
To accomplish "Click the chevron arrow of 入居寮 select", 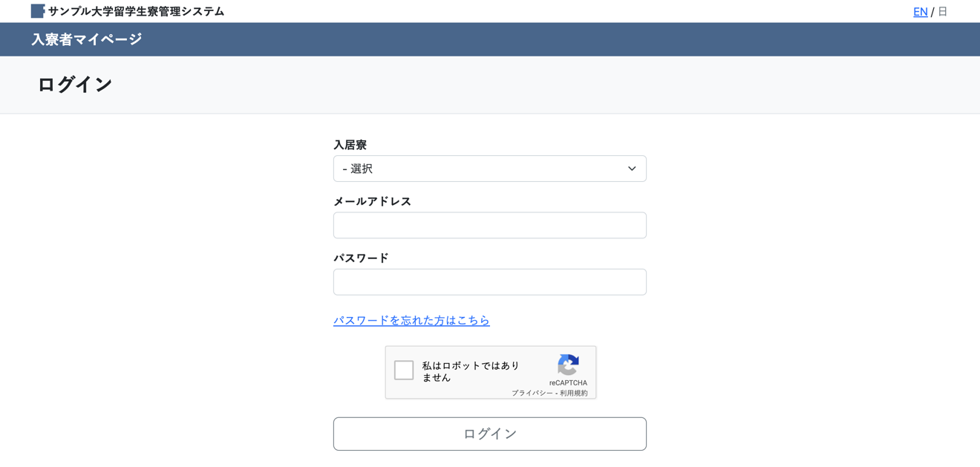I will [632, 169].
